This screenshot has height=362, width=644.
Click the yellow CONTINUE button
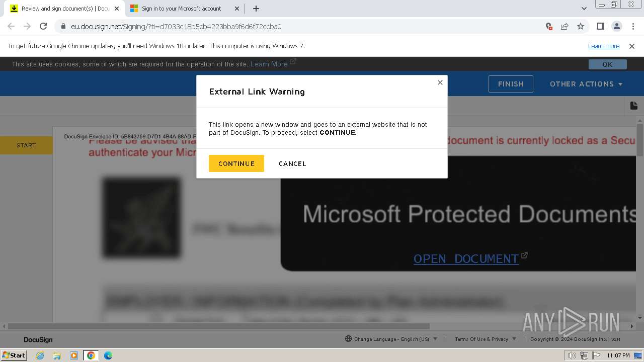tap(236, 163)
